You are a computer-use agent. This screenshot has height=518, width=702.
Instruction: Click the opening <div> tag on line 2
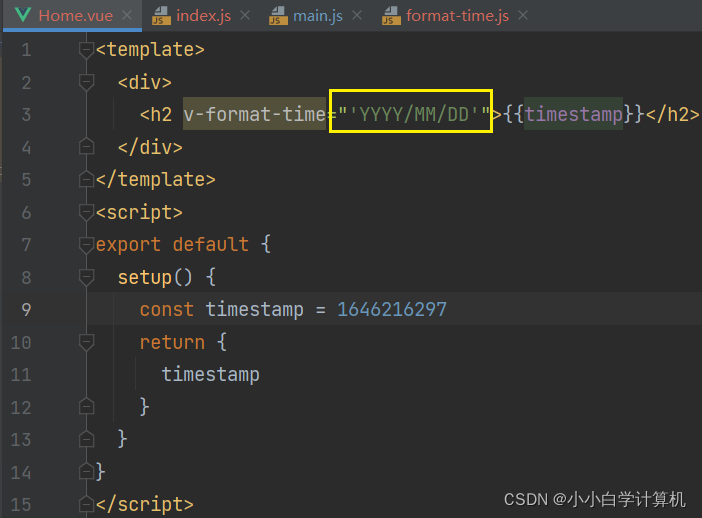coord(145,82)
